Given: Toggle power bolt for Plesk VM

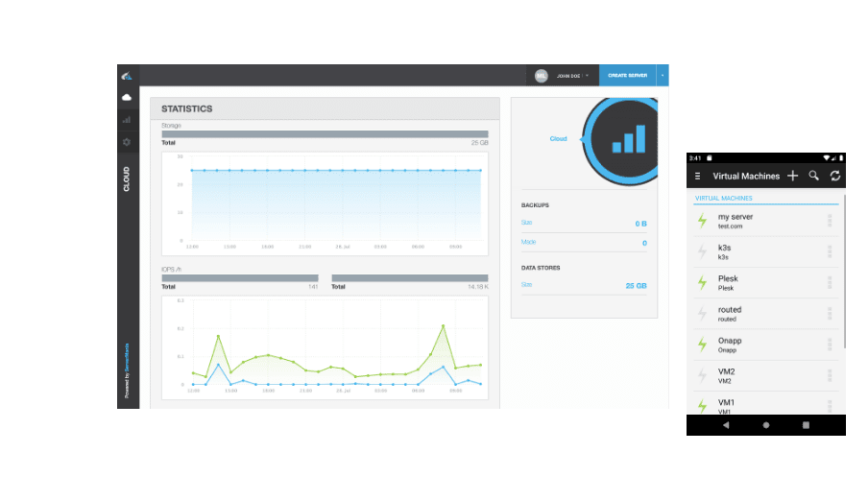Looking at the screenshot, I should point(702,282).
